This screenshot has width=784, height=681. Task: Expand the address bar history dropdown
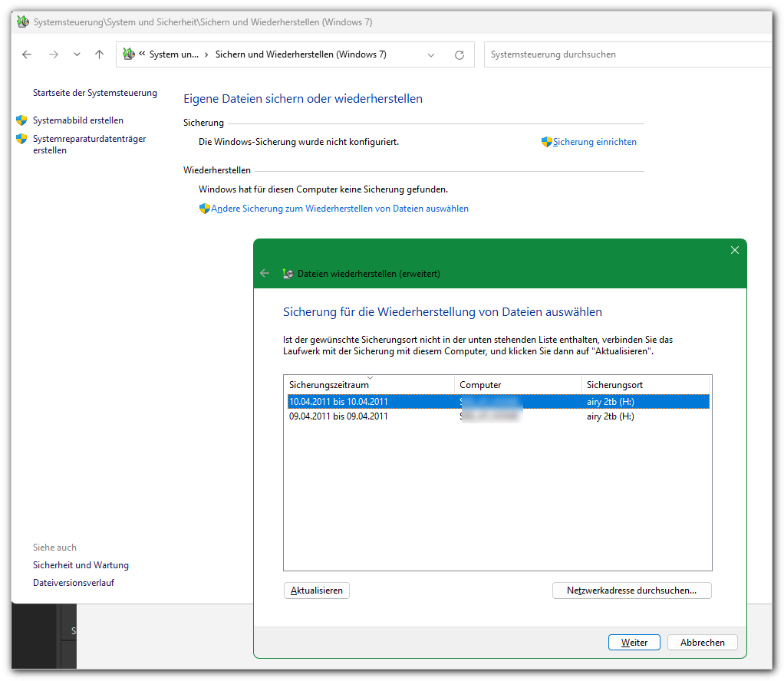click(431, 55)
